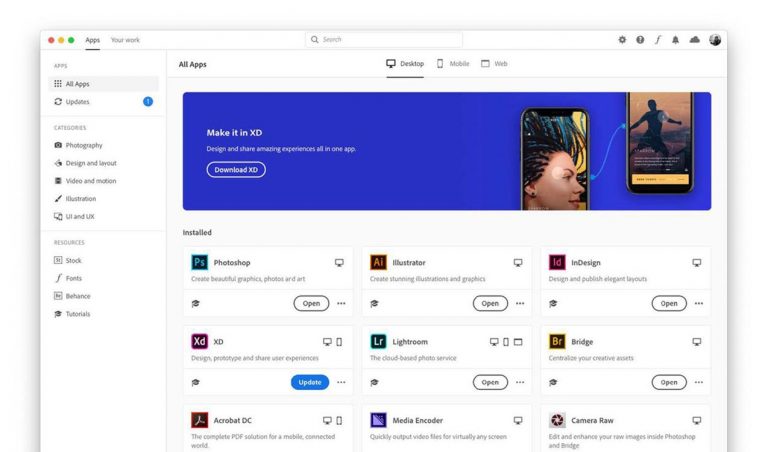Click the Download XD banner button
768x452 pixels.
[x=236, y=169]
